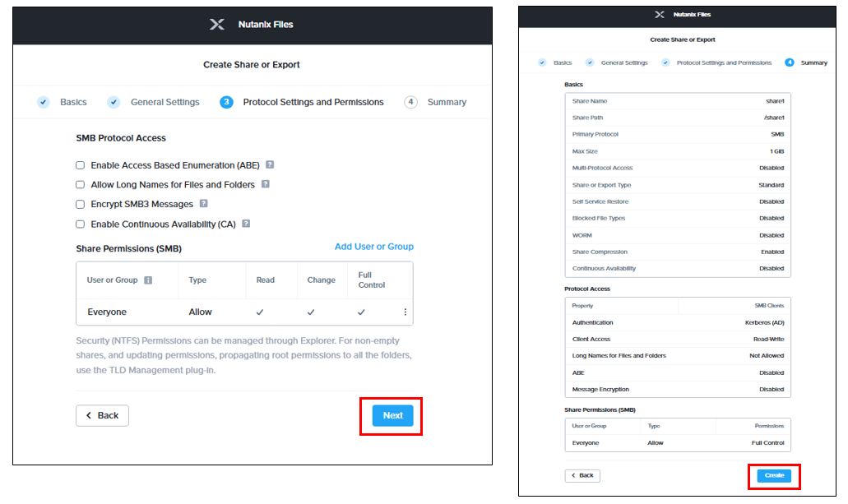The image size is (848, 504).
Task: Open three-dot menu for Everyone row
Action: (x=405, y=312)
